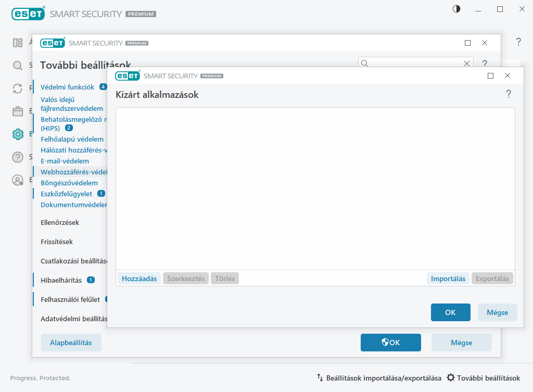The image size is (533, 392).
Task: Open the tools briefcase icon
Action: pyautogui.click(x=18, y=111)
